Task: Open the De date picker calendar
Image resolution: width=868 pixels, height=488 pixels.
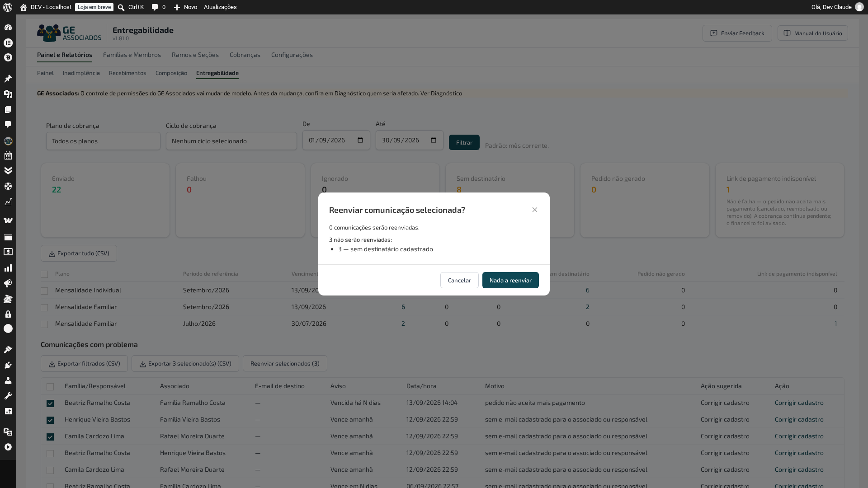Action: (x=360, y=140)
